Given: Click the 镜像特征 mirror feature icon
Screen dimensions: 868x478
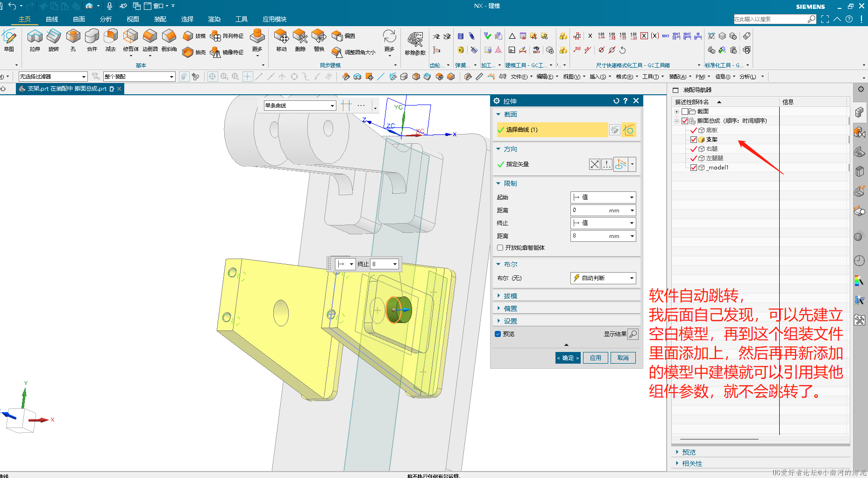Looking at the screenshot, I should tap(227, 52).
